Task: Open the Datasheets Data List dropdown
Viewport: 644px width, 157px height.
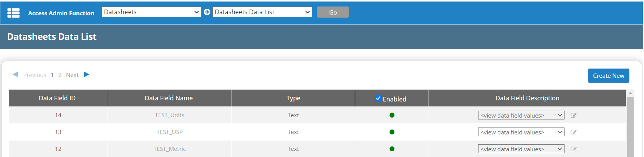Action: click(262, 12)
